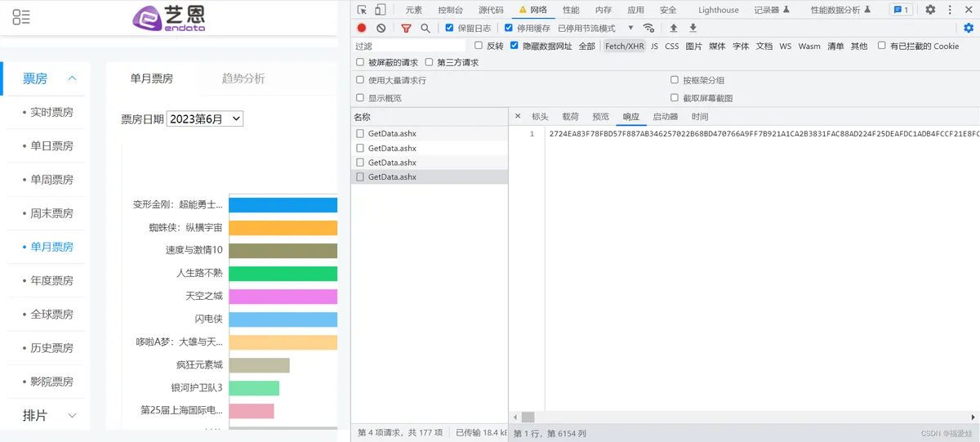
Task: Check the 被屏蔽的请求 box
Action: (360, 62)
